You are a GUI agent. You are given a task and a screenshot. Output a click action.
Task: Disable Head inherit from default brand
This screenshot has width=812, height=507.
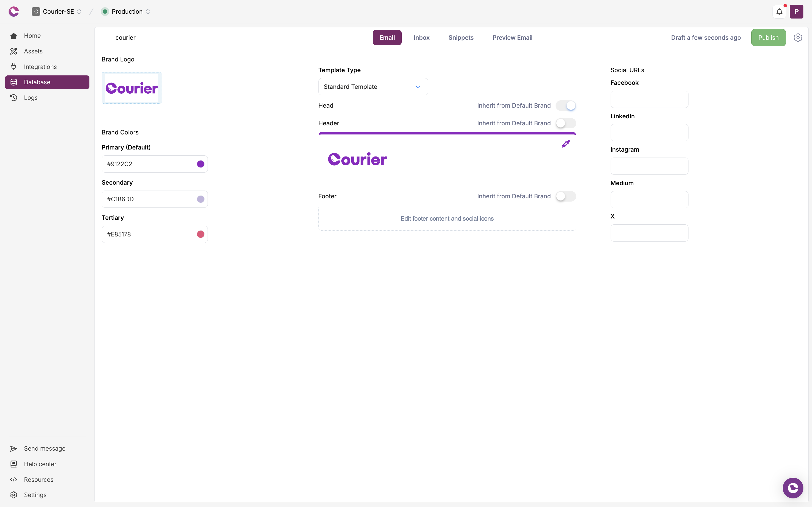coord(566,106)
